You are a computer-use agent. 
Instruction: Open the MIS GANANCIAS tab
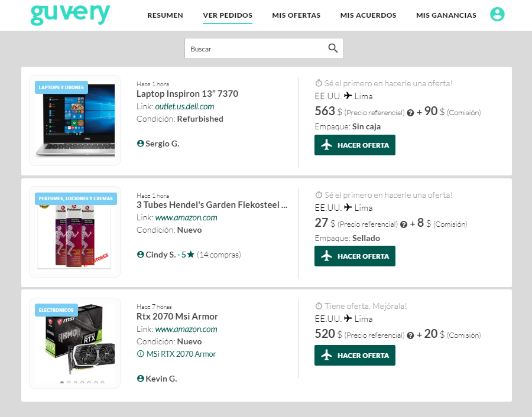(x=446, y=15)
